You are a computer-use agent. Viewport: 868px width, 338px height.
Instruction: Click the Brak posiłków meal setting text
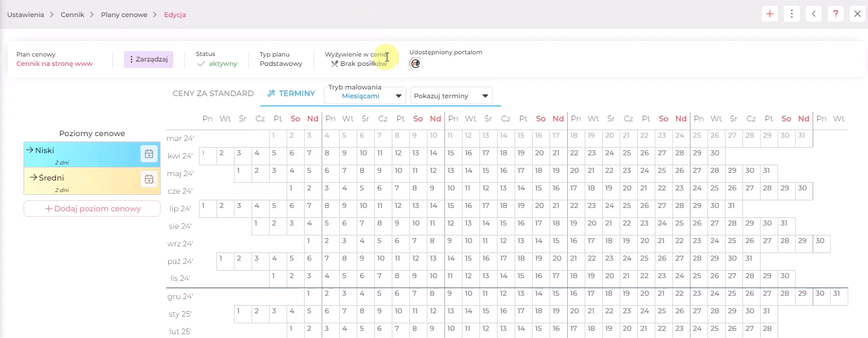(x=364, y=64)
